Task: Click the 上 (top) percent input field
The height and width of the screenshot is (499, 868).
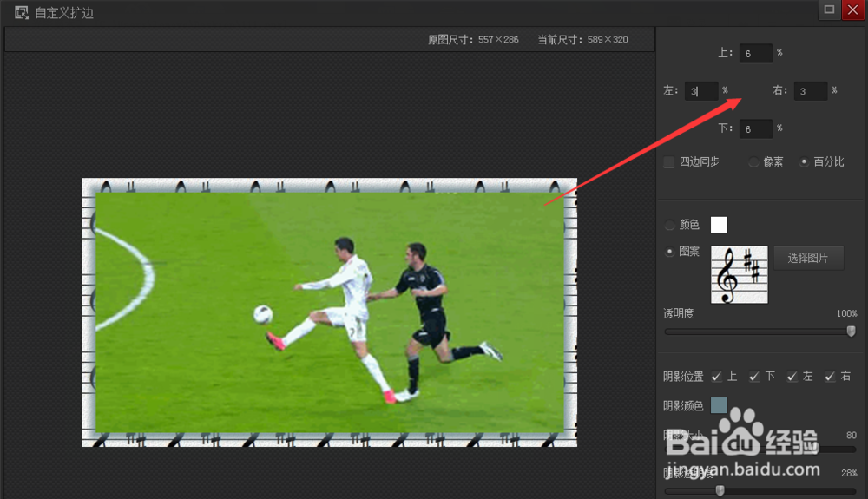Action: (x=756, y=53)
